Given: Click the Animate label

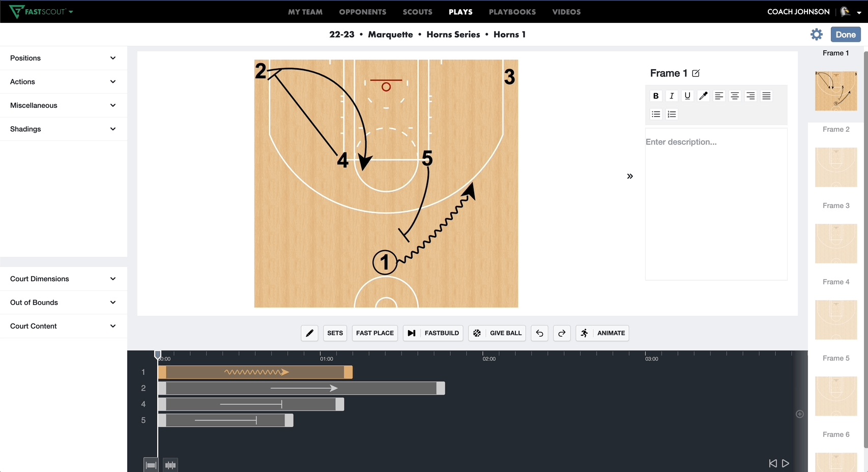Looking at the screenshot, I should coord(611,333).
